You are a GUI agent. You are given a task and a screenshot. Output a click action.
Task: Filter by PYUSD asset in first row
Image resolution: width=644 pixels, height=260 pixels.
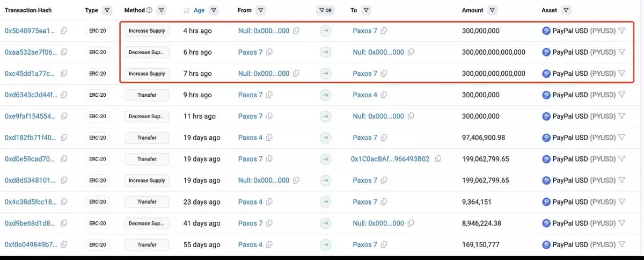tap(622, 31)
